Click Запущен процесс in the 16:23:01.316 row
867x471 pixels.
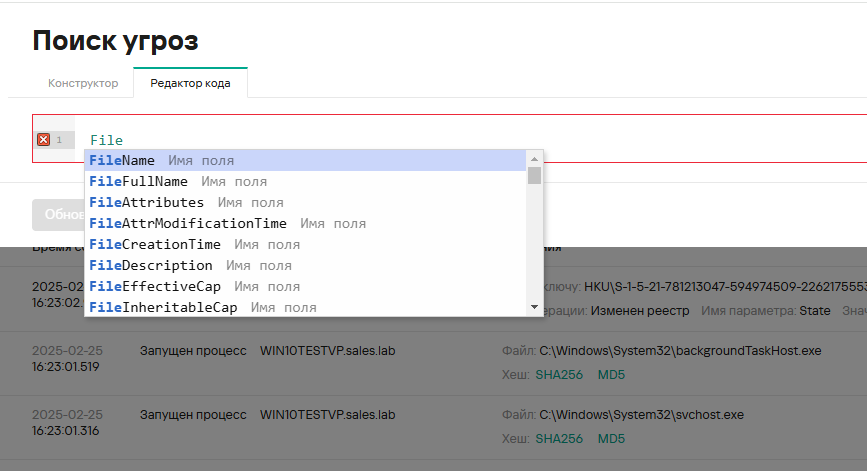coord(193,415)
